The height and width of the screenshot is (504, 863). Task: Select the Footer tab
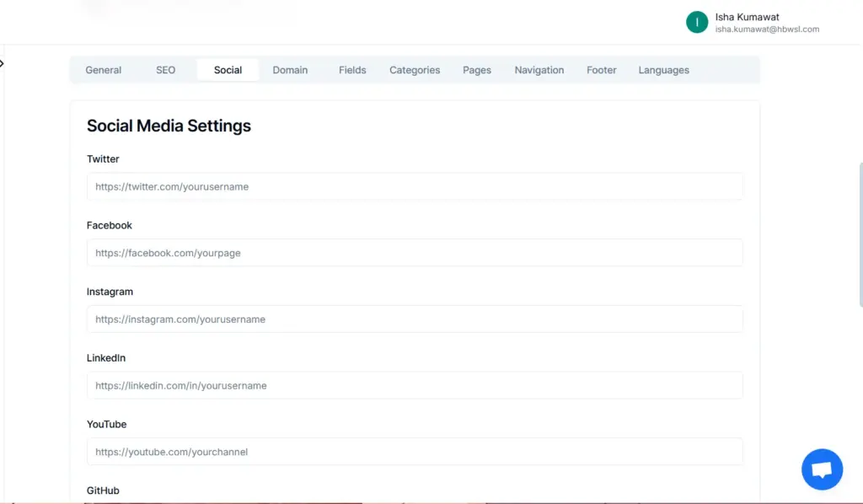601,70
